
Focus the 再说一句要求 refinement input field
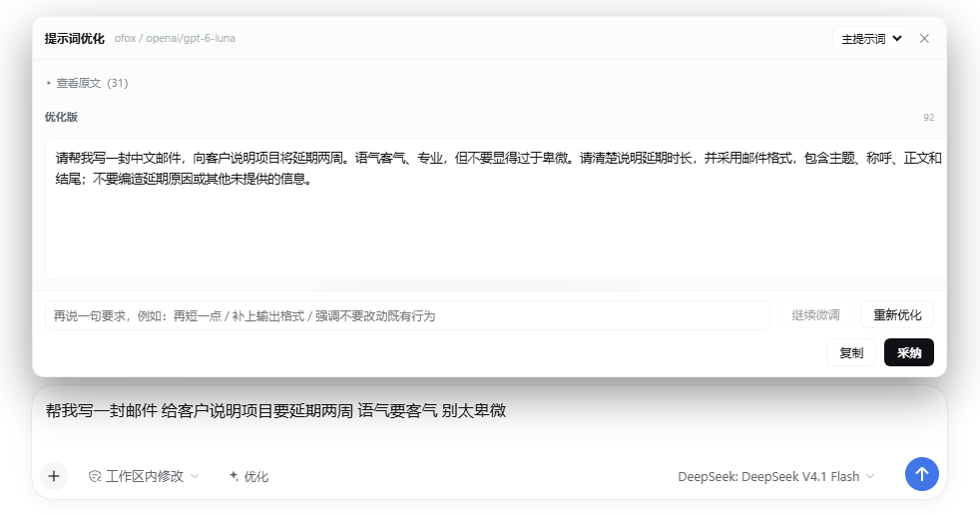[407, 315]
